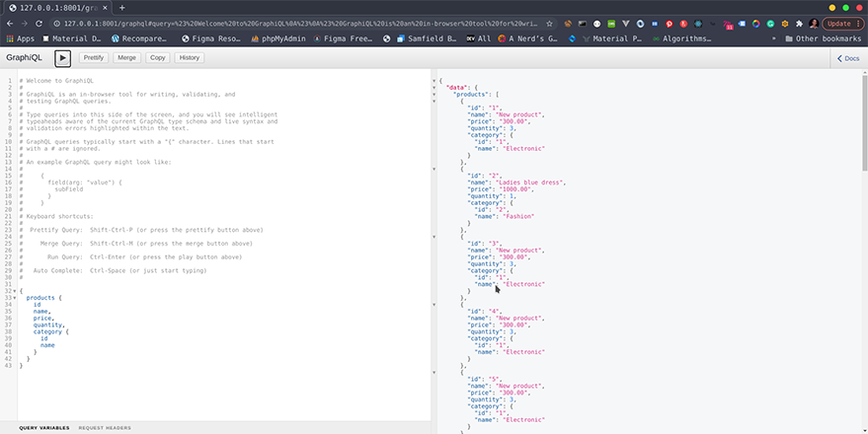Screen dimensions: 868x434
Task: Open the Figma Free... bookmark
Action: 344,38
